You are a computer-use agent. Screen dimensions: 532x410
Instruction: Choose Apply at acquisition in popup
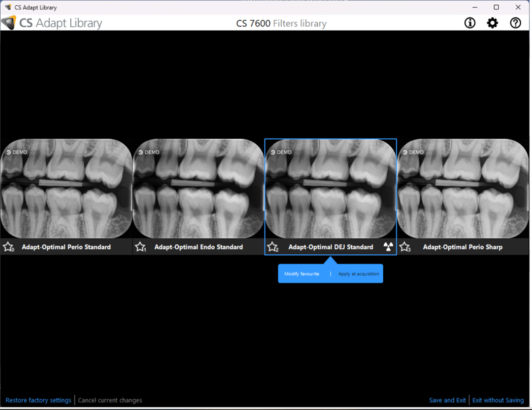pyautogui.click(x=359, y=274)
